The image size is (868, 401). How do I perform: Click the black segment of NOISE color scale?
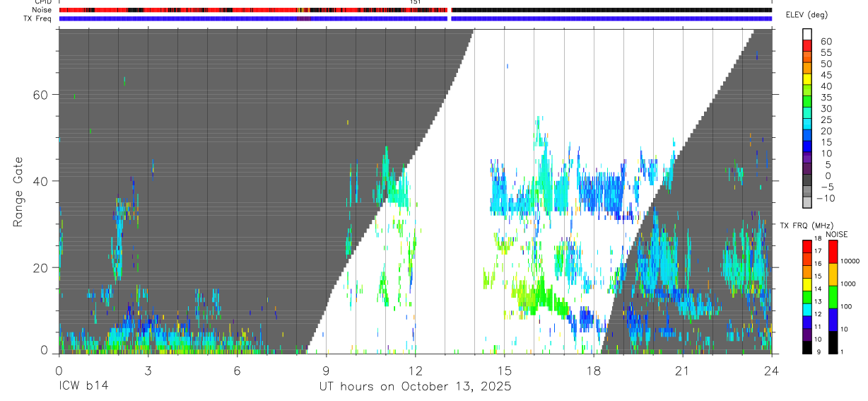point(833,342)
